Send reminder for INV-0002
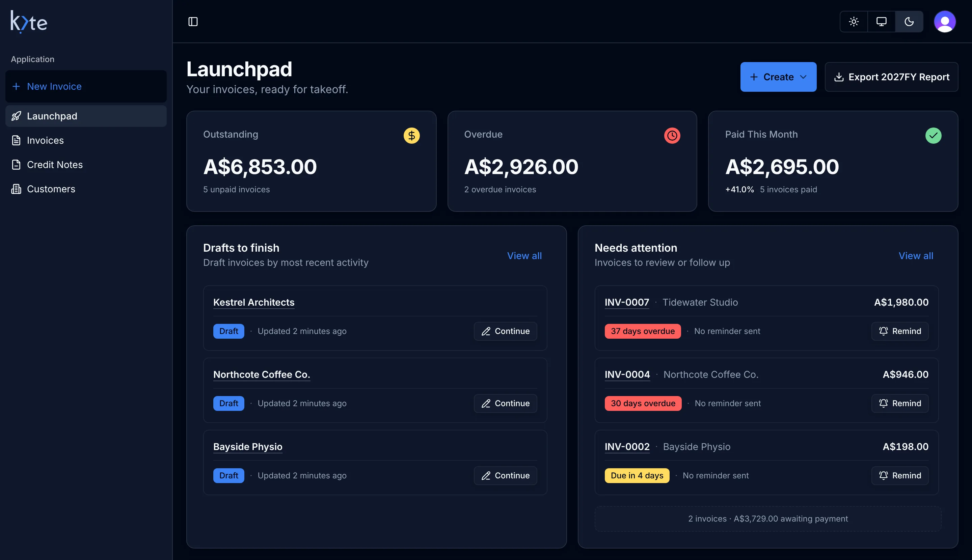This screenshot has width=972, height=560. (900, 475)
